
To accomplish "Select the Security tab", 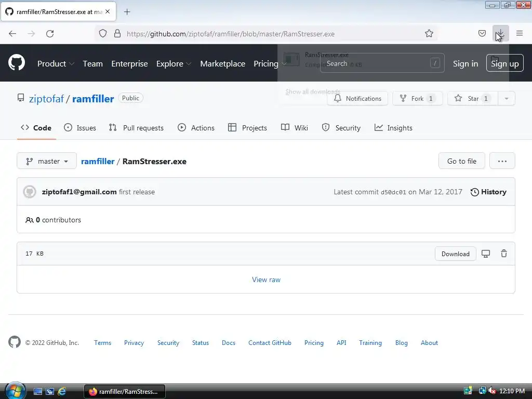I will [x=341, y=128].
